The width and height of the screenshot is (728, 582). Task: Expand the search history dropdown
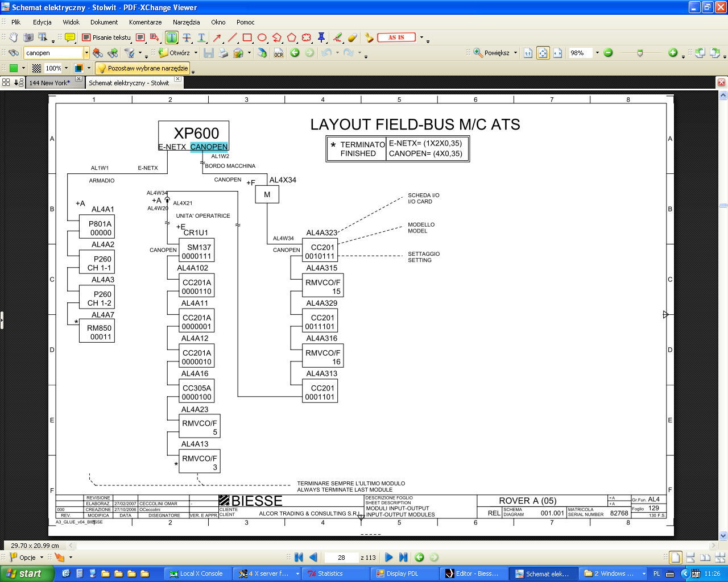point(86,53)
